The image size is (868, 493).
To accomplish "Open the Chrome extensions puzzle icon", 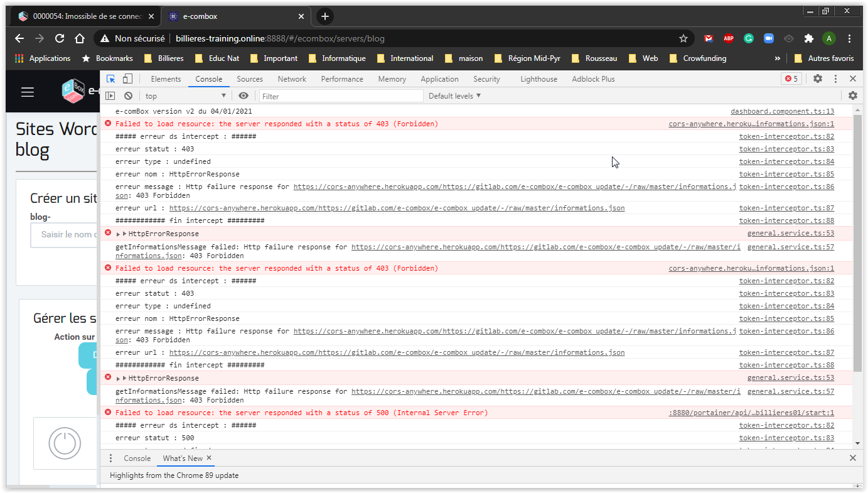I will click(809, 38).
